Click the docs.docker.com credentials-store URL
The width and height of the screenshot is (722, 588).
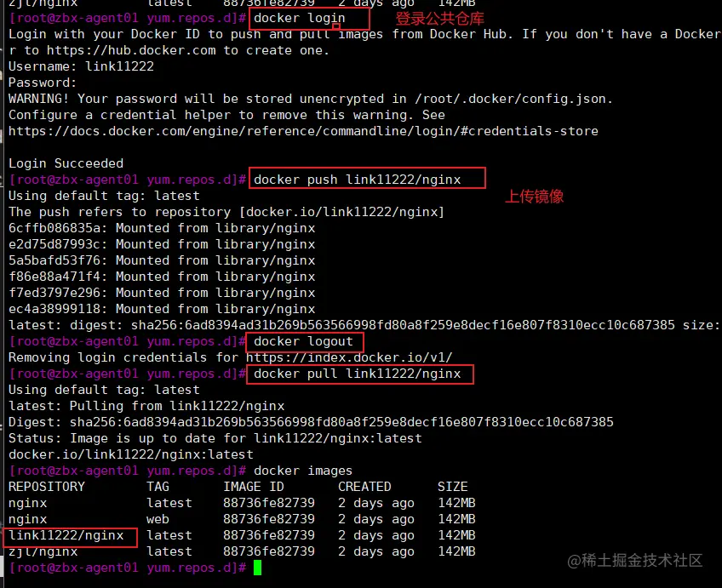pyautogui.click(x=303, y=131)
